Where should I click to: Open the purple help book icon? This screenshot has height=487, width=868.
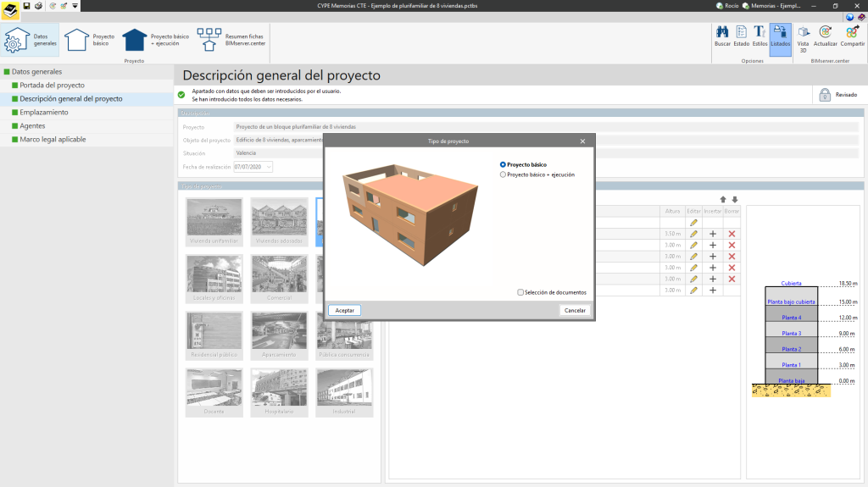861,17
